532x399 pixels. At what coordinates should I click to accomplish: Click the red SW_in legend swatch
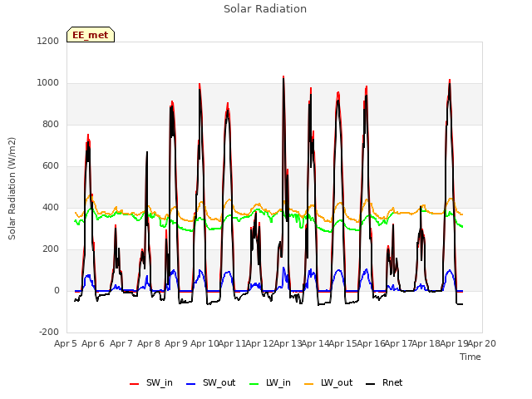134,384
